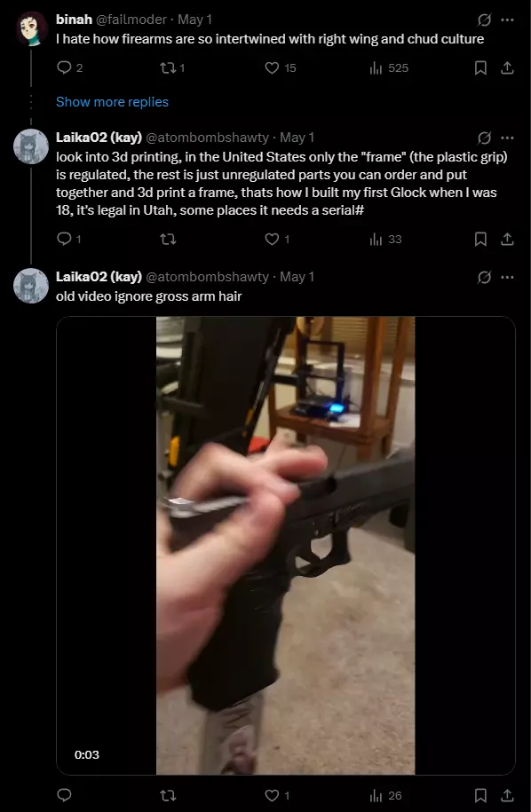The image size is (531, 812).
Task: Open more menu on 3d printing reply
Action: (x=508, y=138)
